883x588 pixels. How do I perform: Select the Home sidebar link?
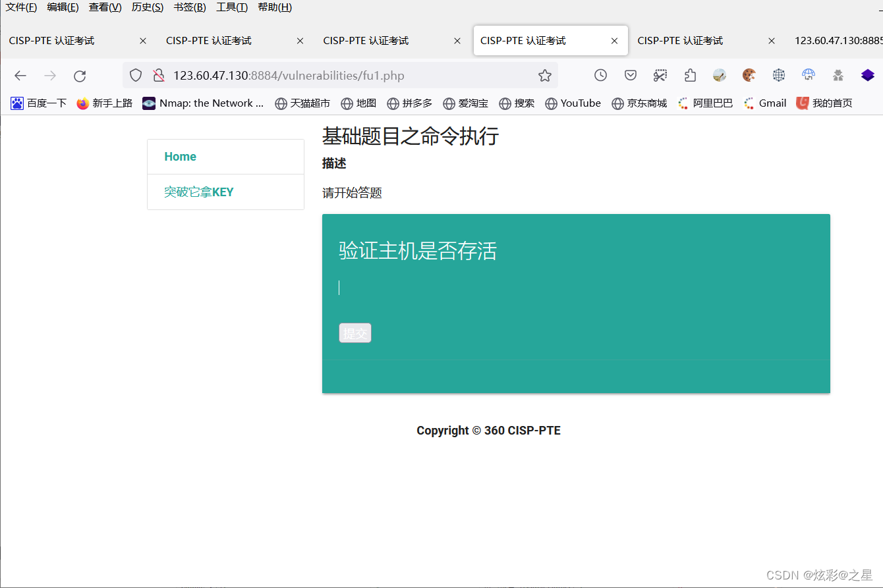[180, 156]
